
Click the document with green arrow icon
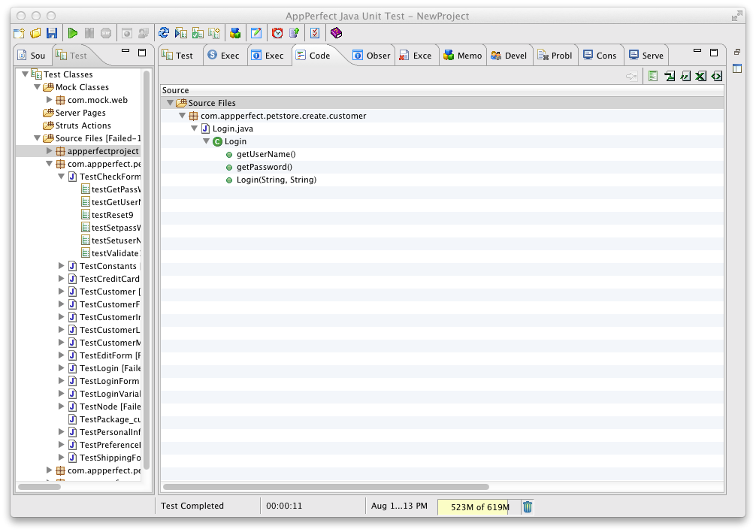294,33
